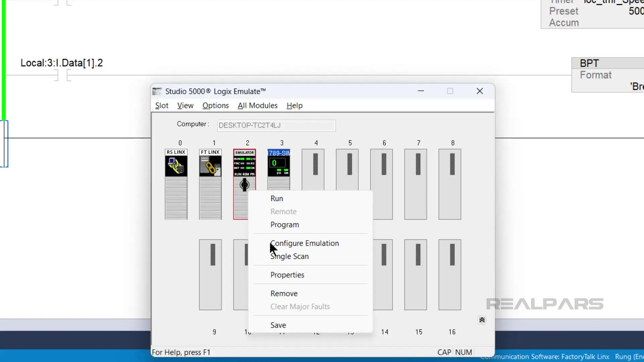644x362 pixels.
Task: Click the double-chevron collapse icon in emulator window
Action: 482,320
